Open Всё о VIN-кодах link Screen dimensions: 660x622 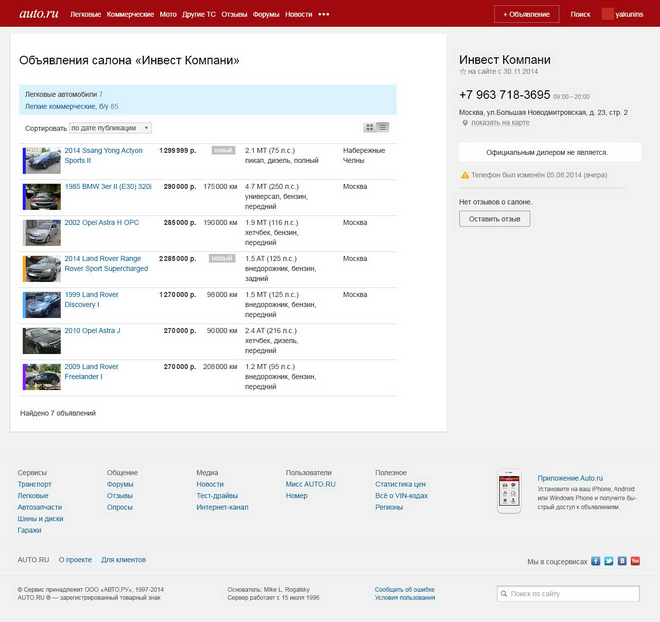coord(401,496)
